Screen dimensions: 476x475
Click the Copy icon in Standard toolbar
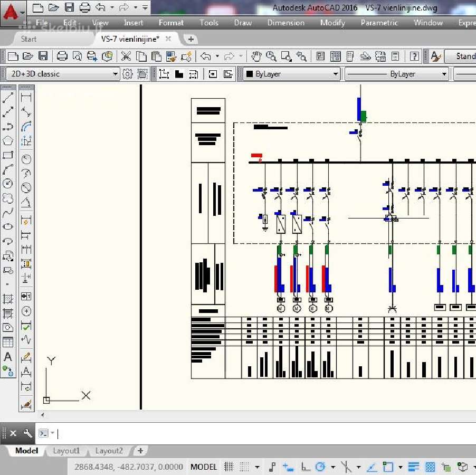click(141, 56)
